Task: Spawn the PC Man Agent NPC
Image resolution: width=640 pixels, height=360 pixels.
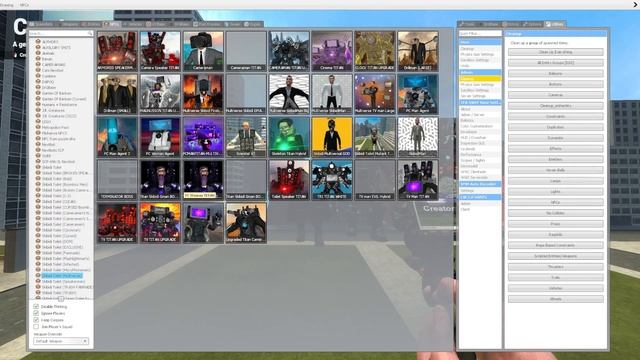Action: pos(418,94)
